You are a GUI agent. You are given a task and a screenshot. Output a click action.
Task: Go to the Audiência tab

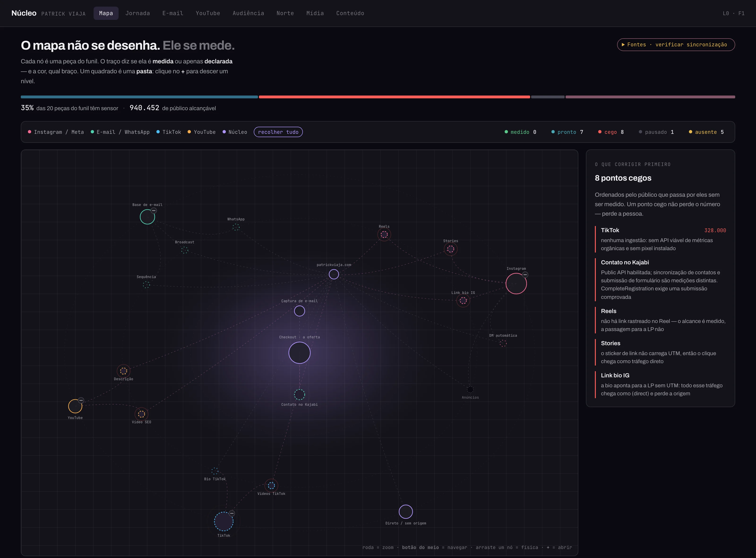pos(248,13)
